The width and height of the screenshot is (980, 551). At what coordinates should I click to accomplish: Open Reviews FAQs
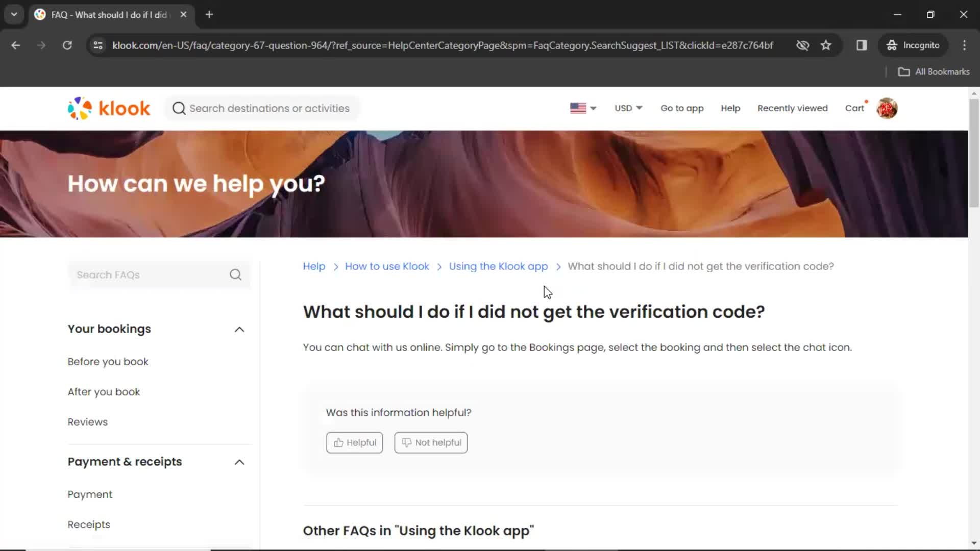point(88,422)
